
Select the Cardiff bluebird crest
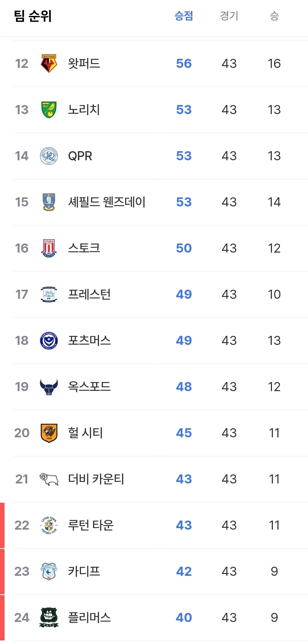49,572
